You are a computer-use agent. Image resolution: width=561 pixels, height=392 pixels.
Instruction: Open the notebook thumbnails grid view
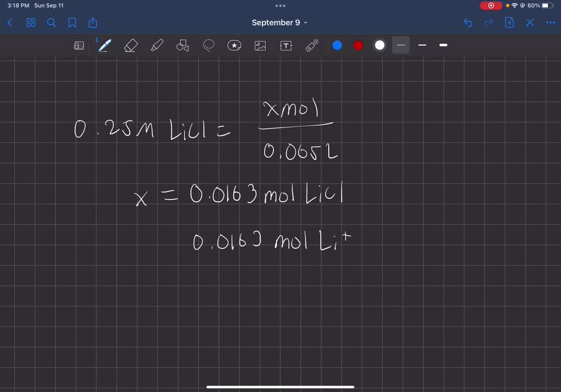(x=31, y=22)
